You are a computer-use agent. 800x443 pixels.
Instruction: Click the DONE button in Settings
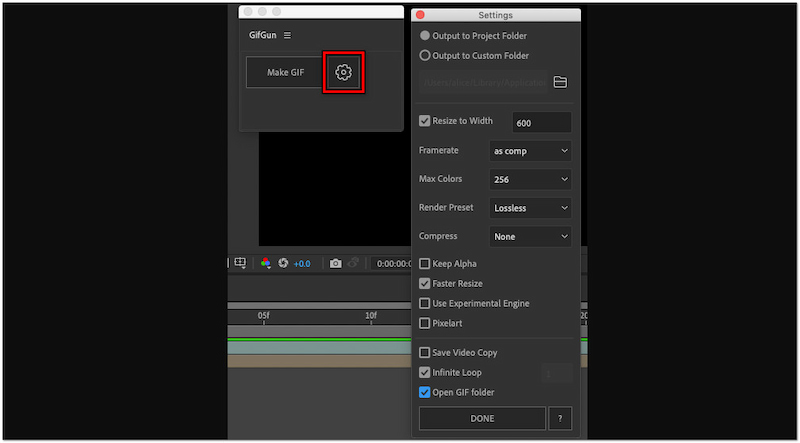[482, 418]
